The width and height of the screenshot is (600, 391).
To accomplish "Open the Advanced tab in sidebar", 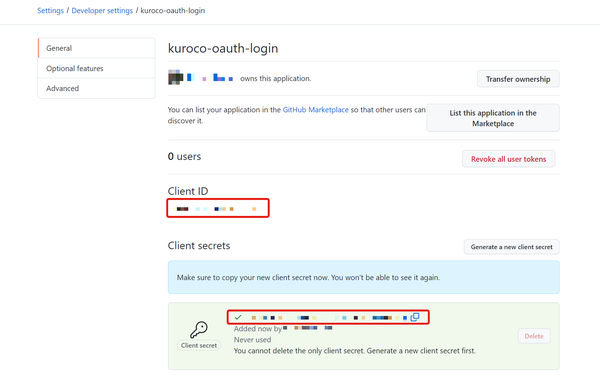I will [96, 88].
